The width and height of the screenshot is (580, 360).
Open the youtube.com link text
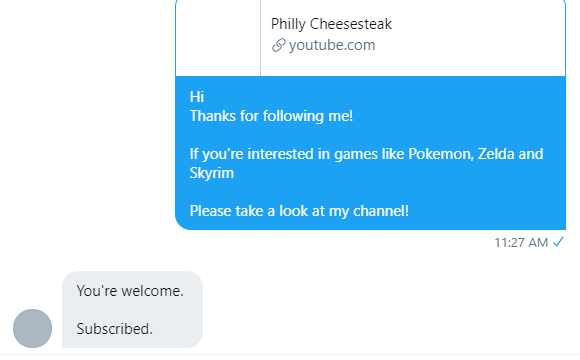tap(332, 45)
